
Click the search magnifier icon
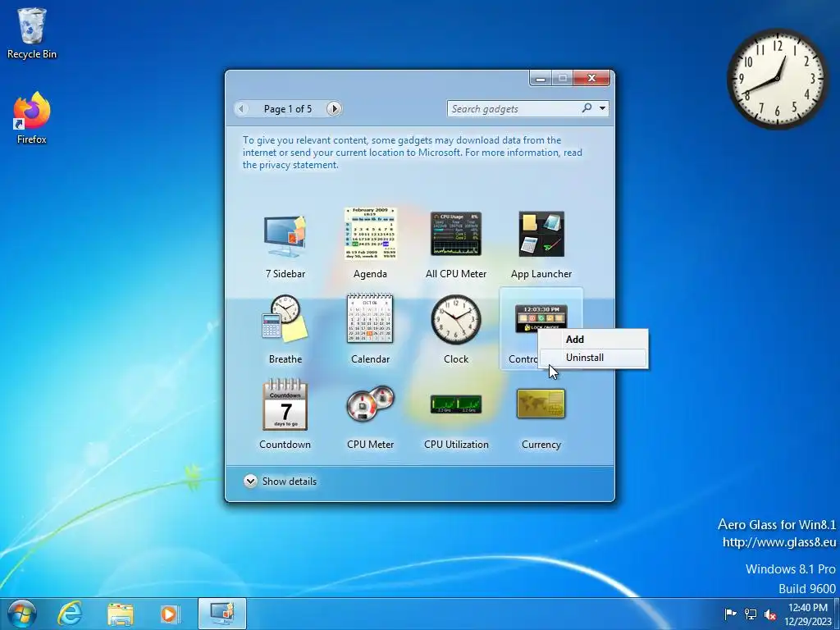point(587,108)
